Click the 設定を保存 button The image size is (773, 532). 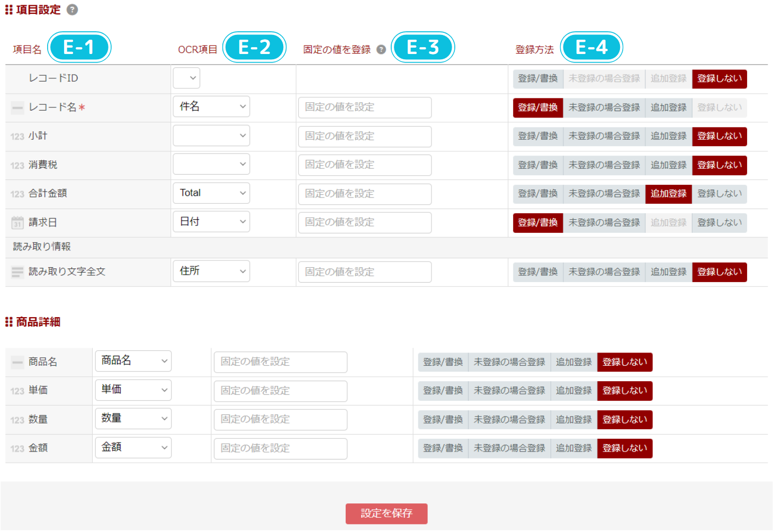coord(386,513)
